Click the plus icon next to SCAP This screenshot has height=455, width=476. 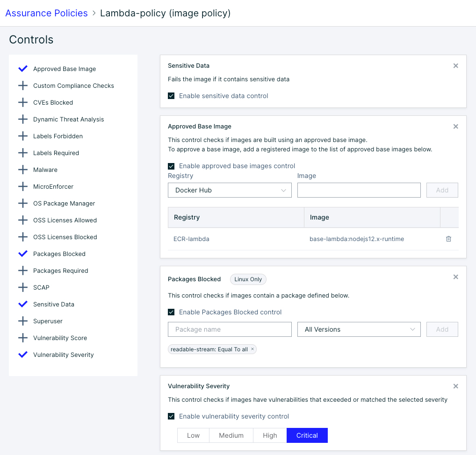pos(23,287)
